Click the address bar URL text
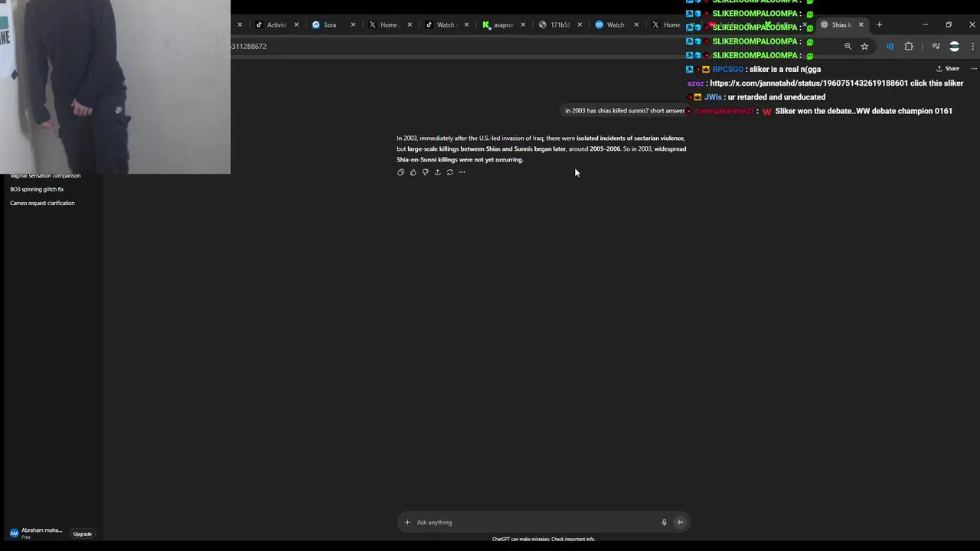The image size is (980, 551). [249, 47]
